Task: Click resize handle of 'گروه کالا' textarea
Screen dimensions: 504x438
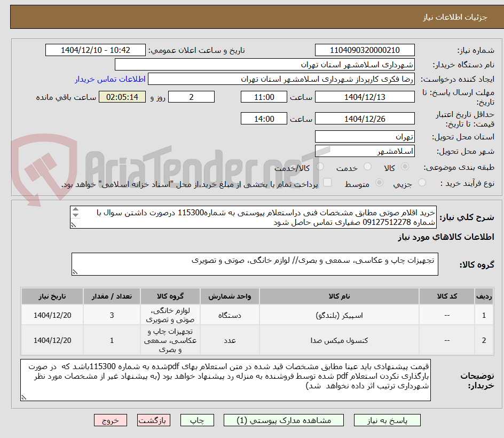Action: tap(75, 272)
